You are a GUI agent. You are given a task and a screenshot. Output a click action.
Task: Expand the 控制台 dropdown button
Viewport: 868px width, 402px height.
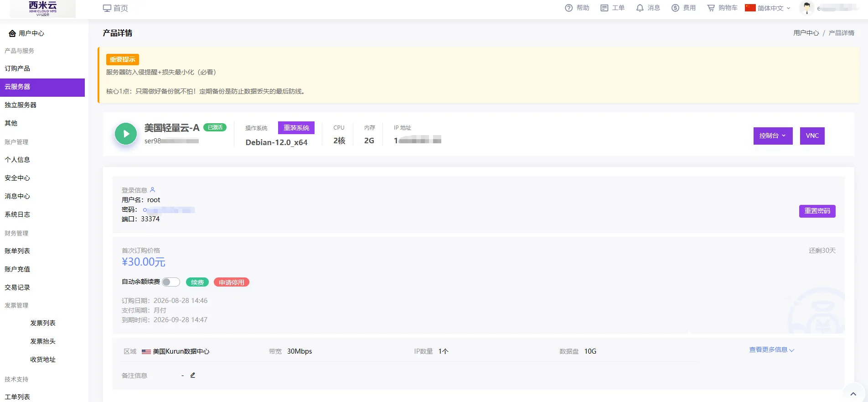click(x=773, y=136)
